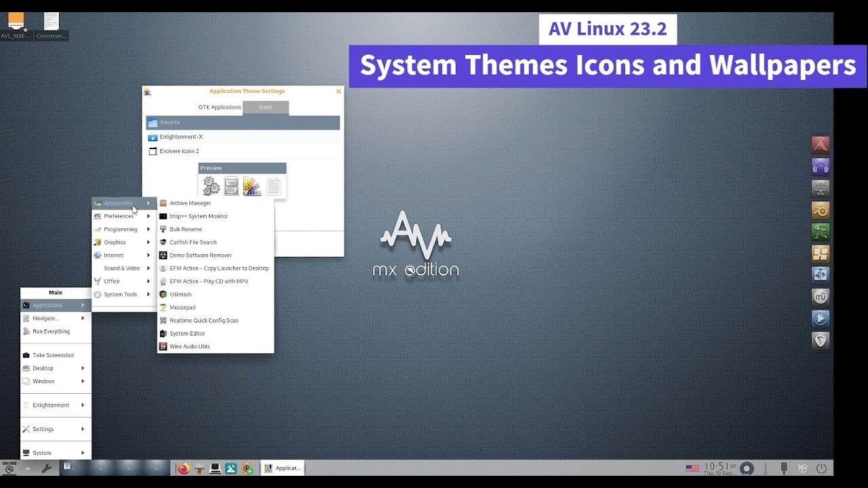Open the headphones icon in the dock

click(821, 167)
